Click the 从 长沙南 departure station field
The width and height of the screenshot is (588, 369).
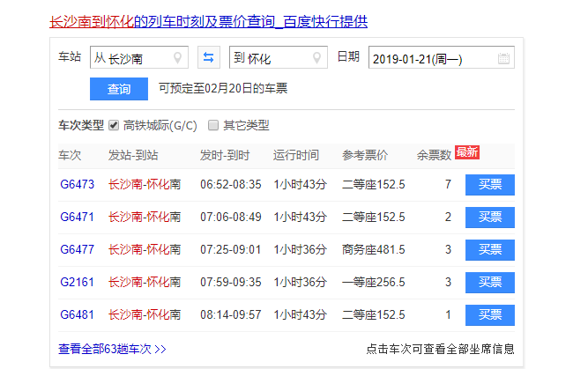click(132, 59)
